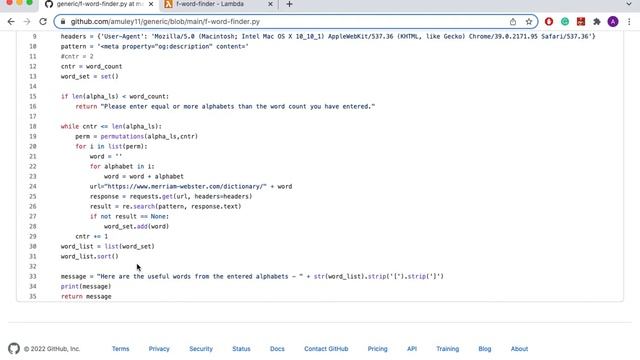Screen dimensions: 640x360
Task: Open the API footer link
Action: coord(412,349)
